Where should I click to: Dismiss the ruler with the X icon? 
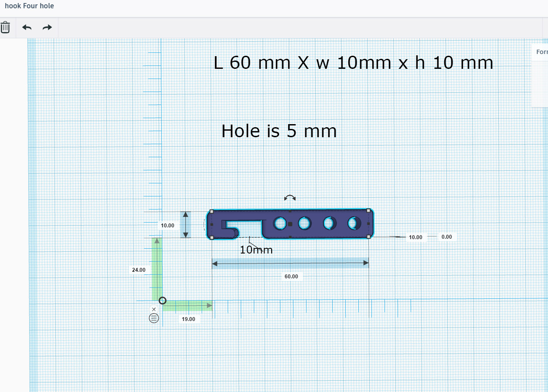point(153,309)
